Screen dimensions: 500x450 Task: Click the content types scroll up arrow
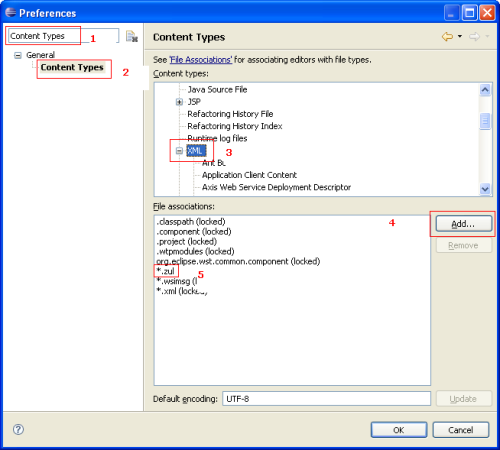tap(485, 90)
